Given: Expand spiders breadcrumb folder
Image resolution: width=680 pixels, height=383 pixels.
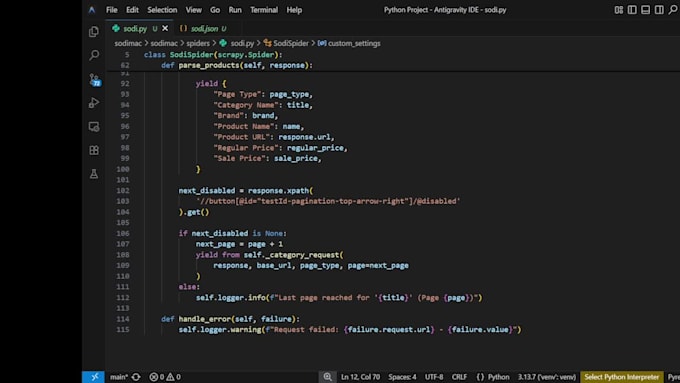Looking at the screenshot, I should tap(198, 43).
